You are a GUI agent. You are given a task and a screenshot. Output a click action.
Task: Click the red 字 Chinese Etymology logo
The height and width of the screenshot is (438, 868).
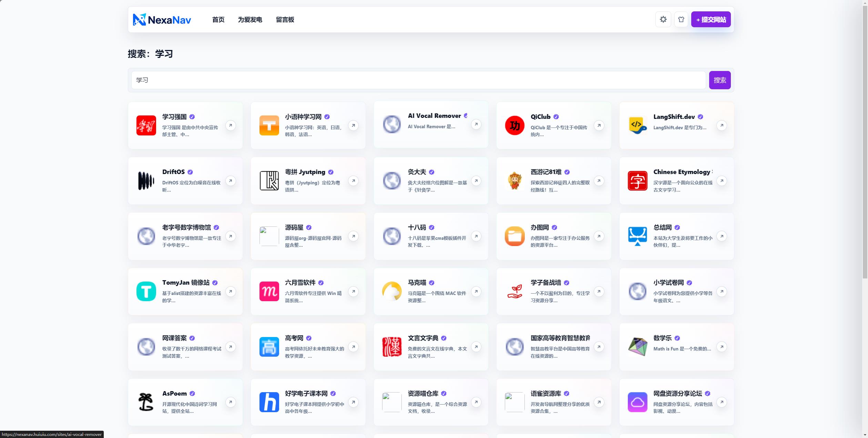click(x=637, y=181)
